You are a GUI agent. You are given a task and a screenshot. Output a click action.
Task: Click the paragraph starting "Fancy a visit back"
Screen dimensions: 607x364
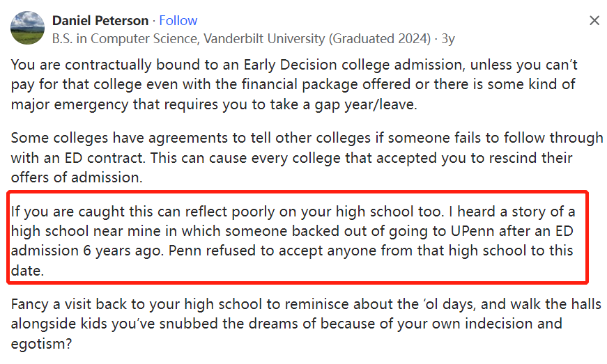[305, 324]
